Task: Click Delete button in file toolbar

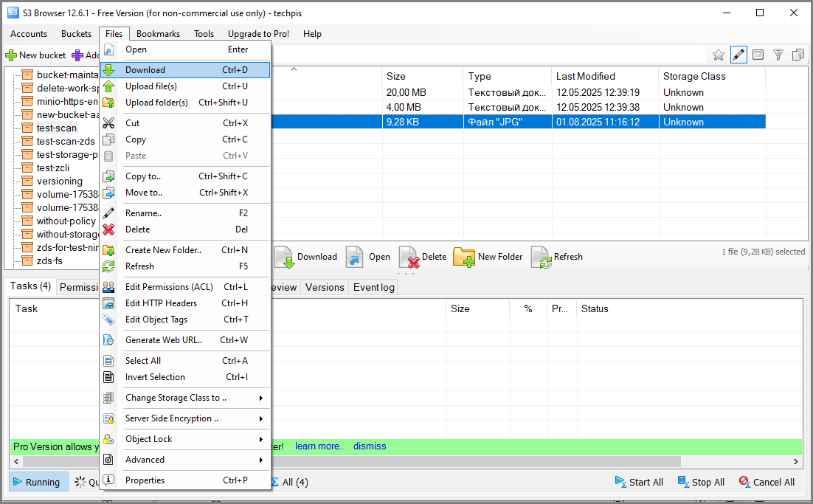Action: [x=423, y=257]
